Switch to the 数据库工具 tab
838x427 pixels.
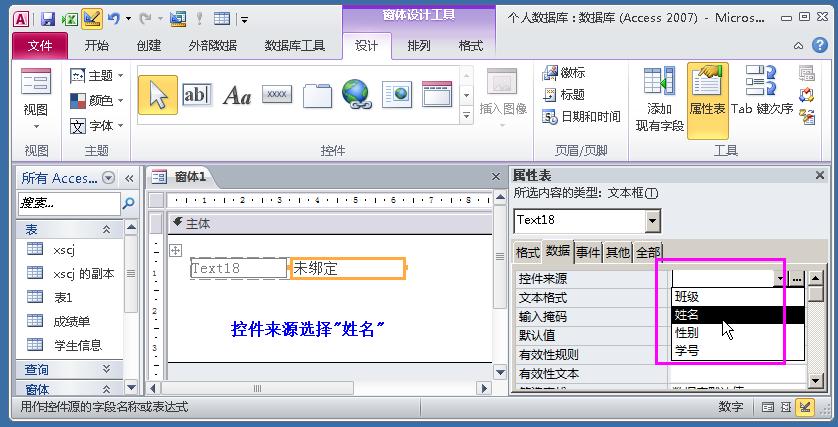(x=294, y=46)
